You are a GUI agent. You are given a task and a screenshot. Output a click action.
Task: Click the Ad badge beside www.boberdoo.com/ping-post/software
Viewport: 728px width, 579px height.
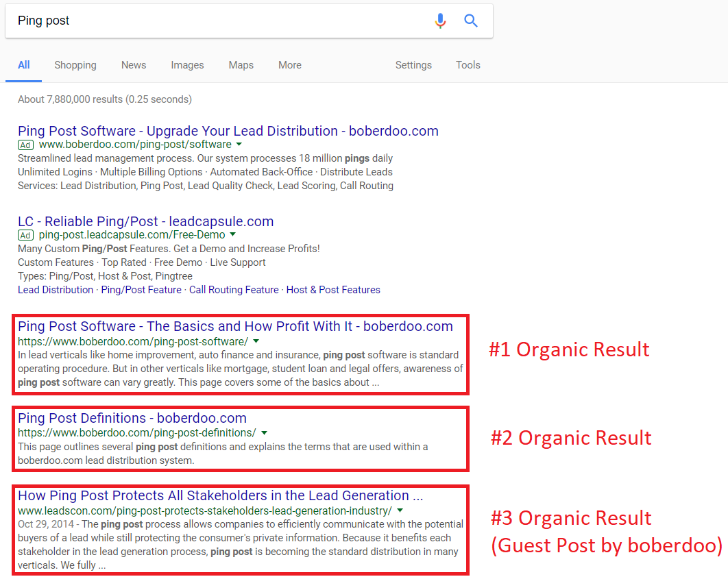(25, 145)
